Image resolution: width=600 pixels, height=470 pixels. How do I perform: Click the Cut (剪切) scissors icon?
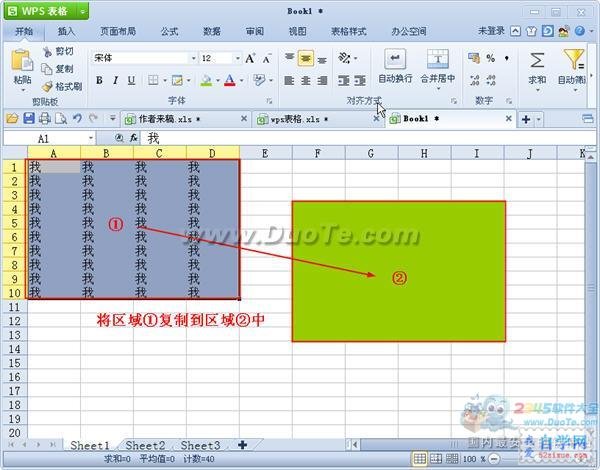(x=47, y=51)
